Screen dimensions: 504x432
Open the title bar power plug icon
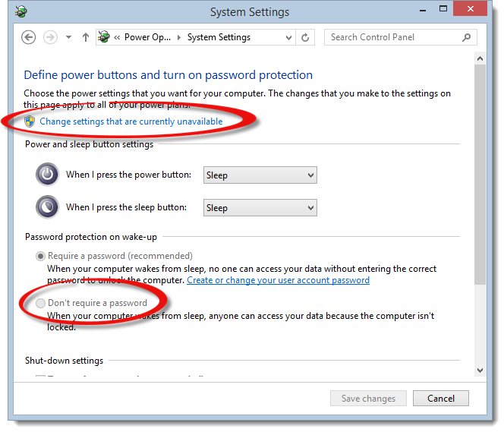21,12
